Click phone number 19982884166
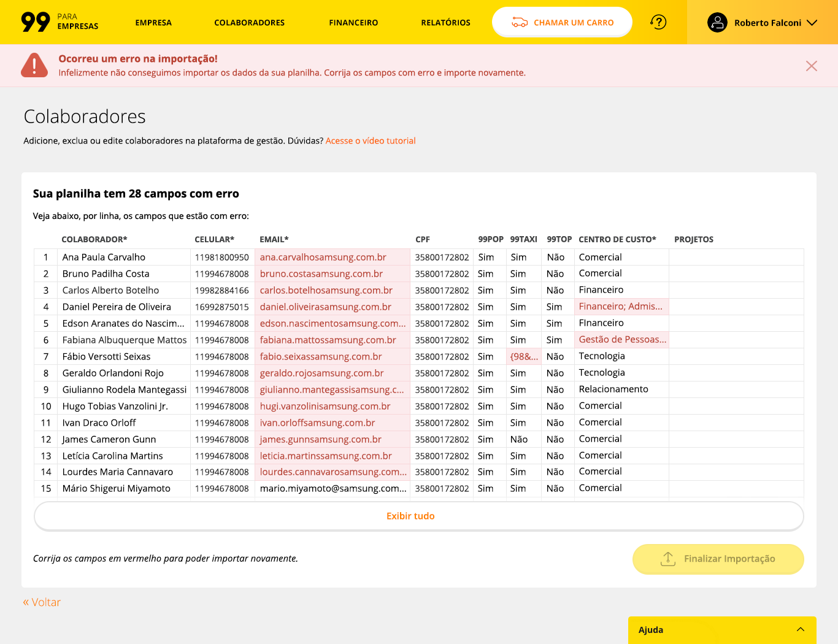Image resolution: width=838 pixels, height=644 pixels. pos(222,290)
